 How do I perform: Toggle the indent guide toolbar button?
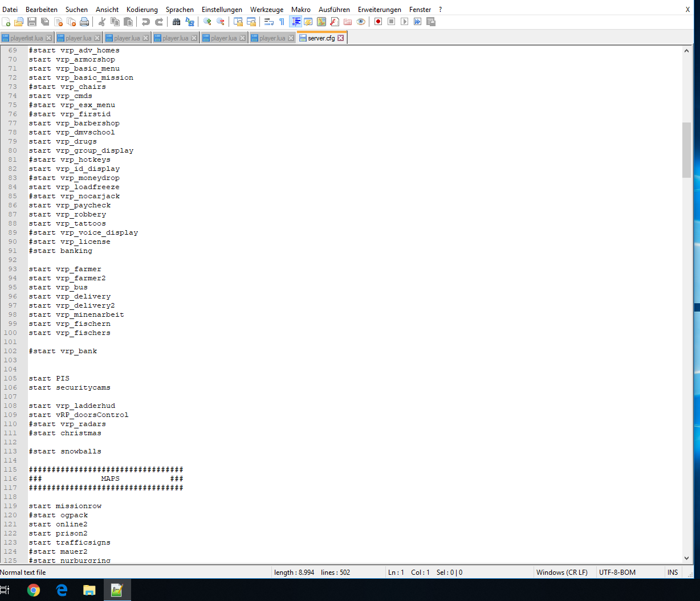pos(296,22)
